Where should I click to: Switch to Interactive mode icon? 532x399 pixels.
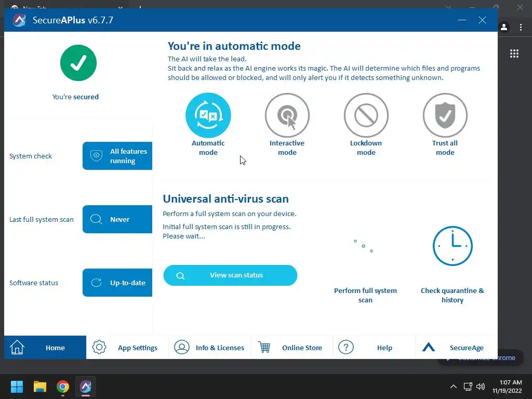(x=287, y=115)
